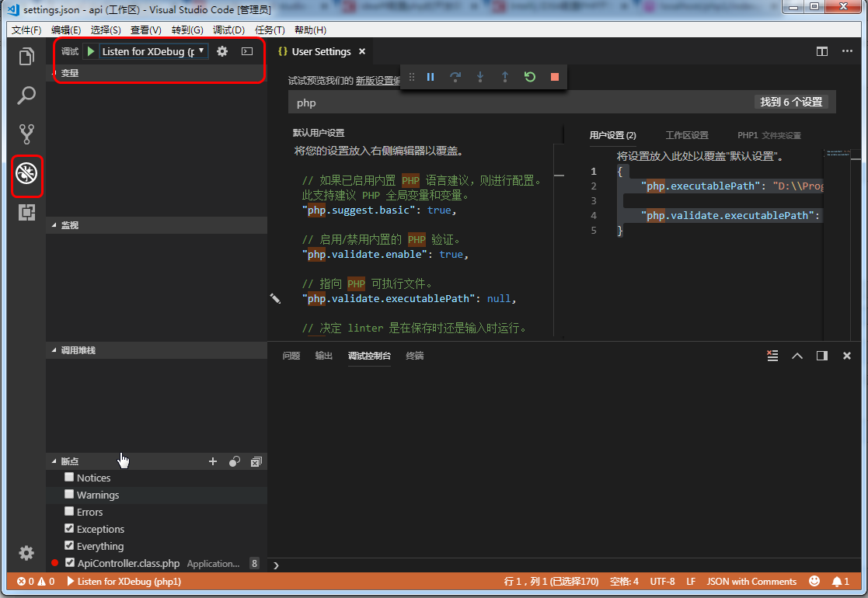Open launch.json with debug gear icon

pos(222,51)
